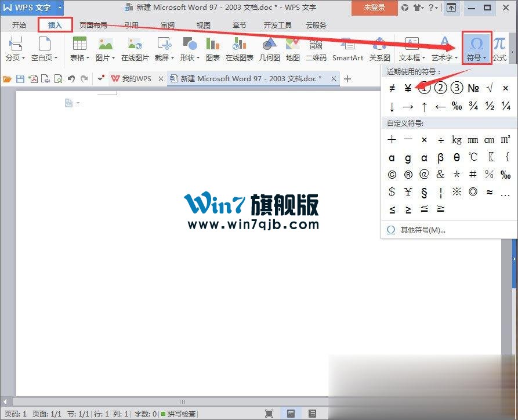Save the document with the disk icon
The image size is (518, 420).
[x=20, y=79]
